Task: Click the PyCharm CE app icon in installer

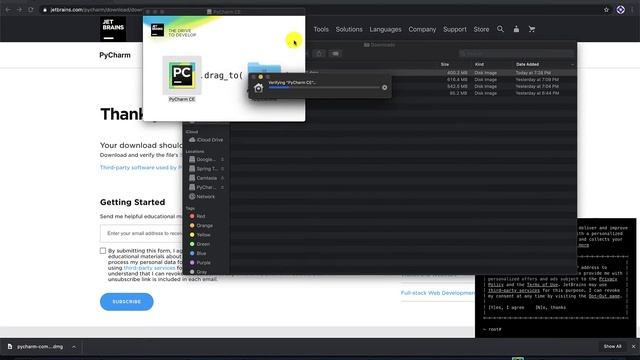Action: 182,75
